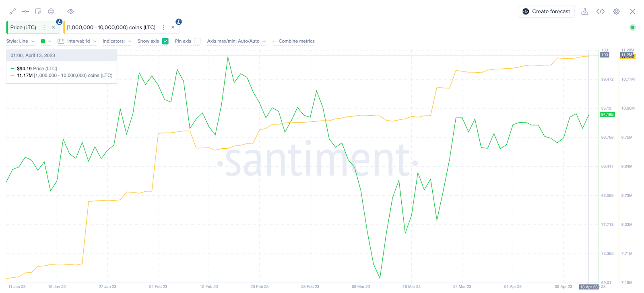This screenshot has width=644, height=293.
Task: Click the 08 Mar 23 date label
Action: (x=361, y=287)
